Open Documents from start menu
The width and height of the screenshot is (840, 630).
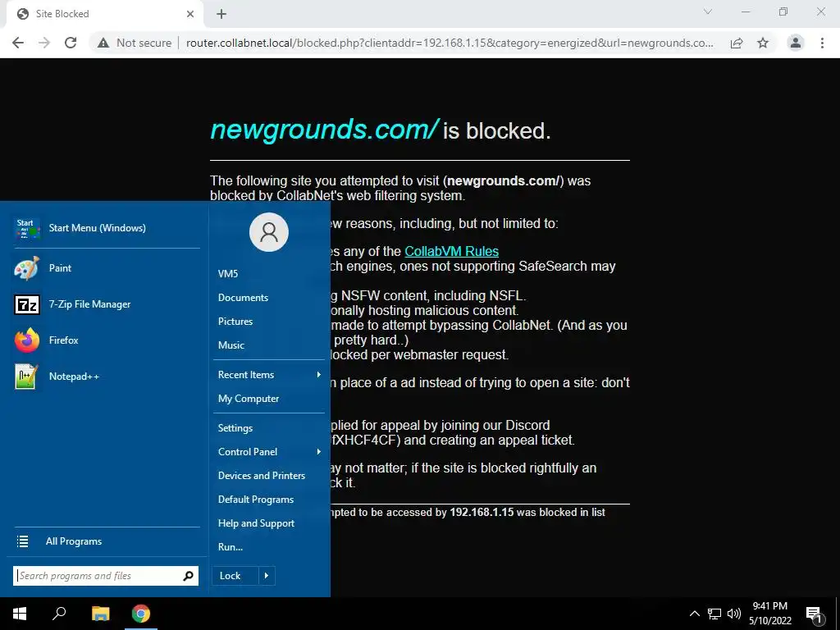point(269,297)
